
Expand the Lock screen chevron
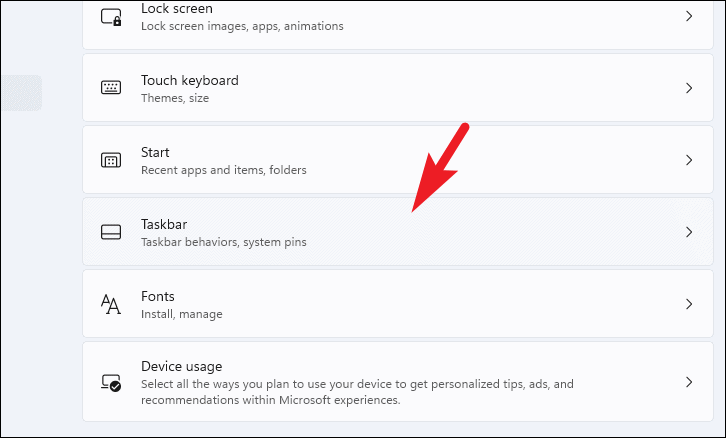pyautogui.click(x=689, y=16)
